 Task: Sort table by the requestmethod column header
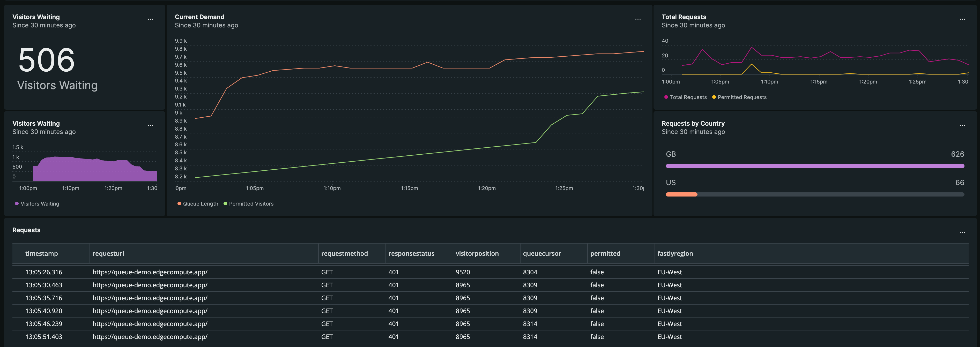[x=344, y=253]
